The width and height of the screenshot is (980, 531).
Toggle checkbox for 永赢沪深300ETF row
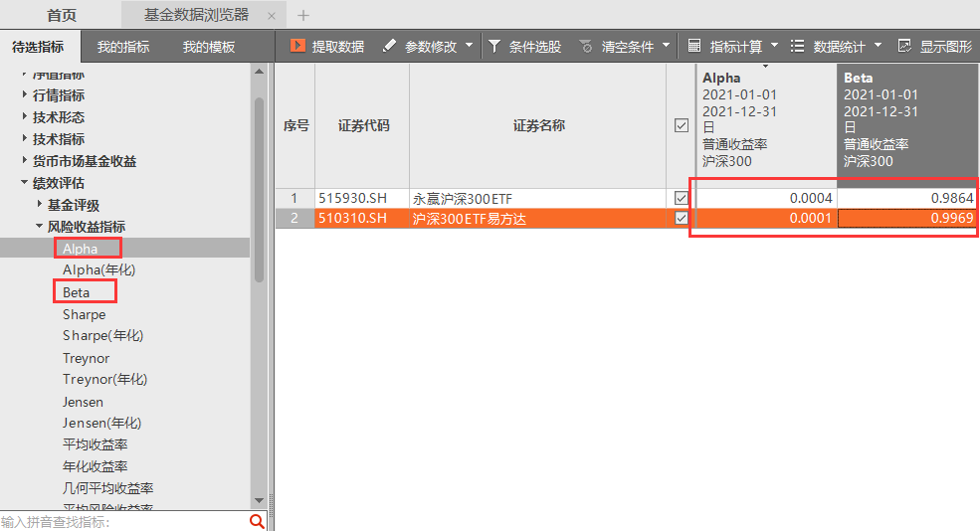[682, 198]
